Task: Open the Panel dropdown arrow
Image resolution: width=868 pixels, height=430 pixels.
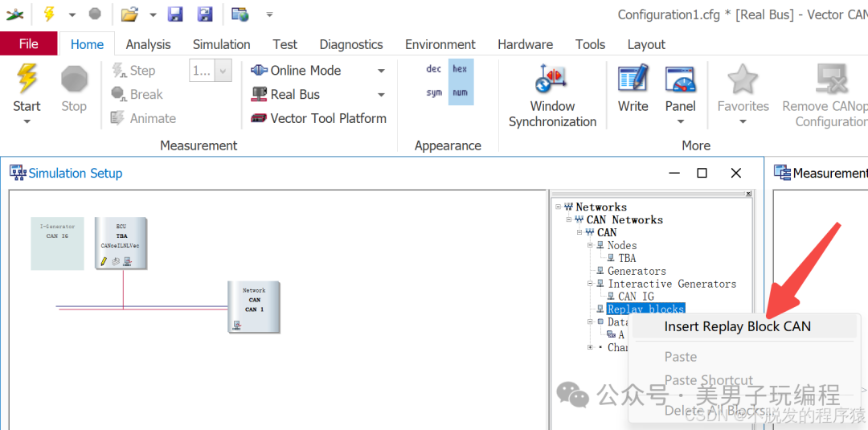Action: tap(681, 121)
